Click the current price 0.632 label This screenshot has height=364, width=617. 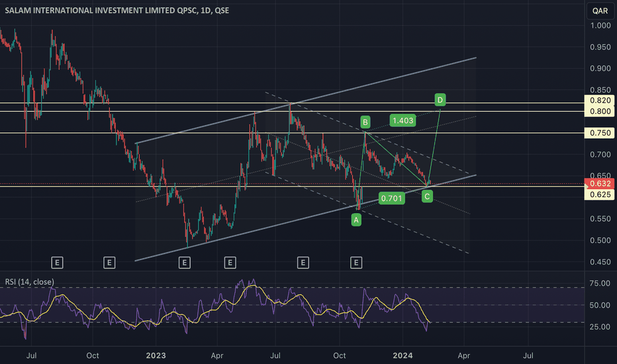point(600,184)
